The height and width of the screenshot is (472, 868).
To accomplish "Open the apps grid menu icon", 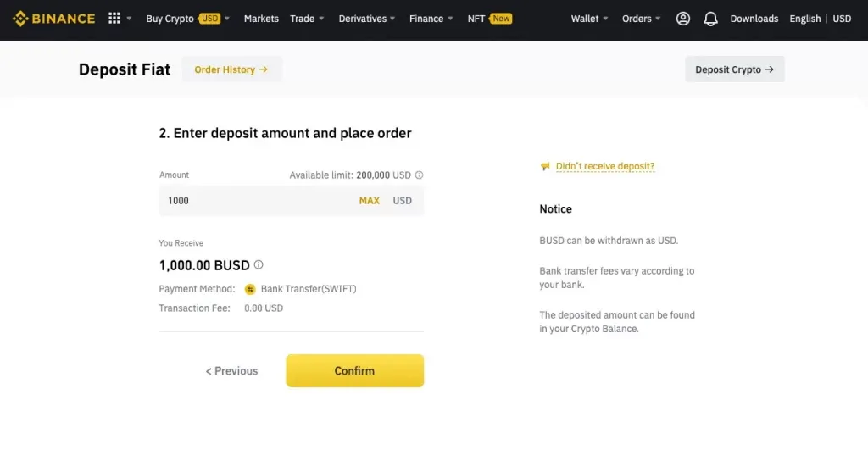I will coord(114,19).
